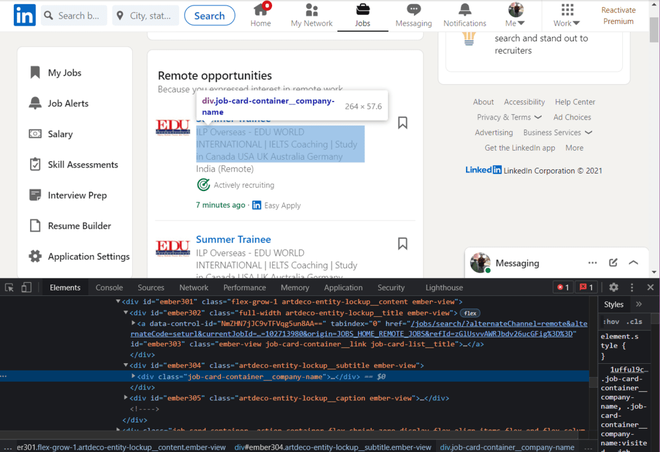Show more Styles pane tabs chevron
660x452 pixels.
[639, 304]
